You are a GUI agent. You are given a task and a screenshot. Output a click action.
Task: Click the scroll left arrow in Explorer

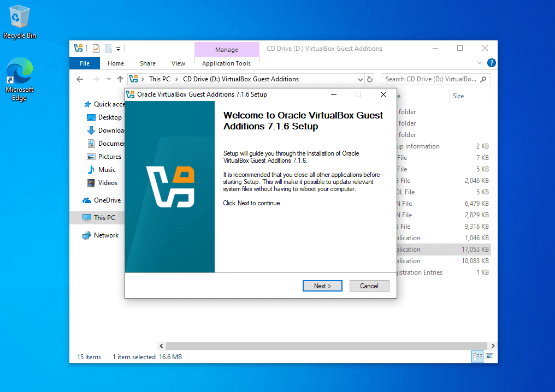point(161,346)
